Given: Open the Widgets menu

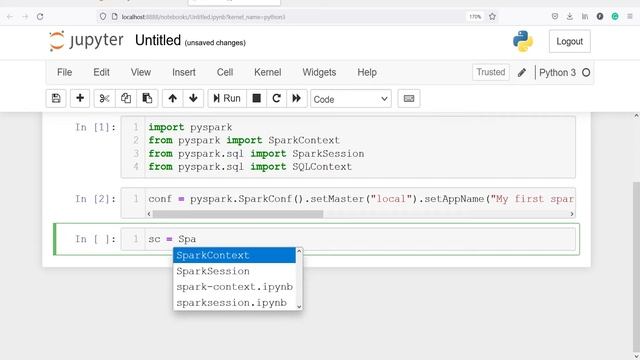Looking at the screenshot, I should pyautogui.click(x=319, y=73).
